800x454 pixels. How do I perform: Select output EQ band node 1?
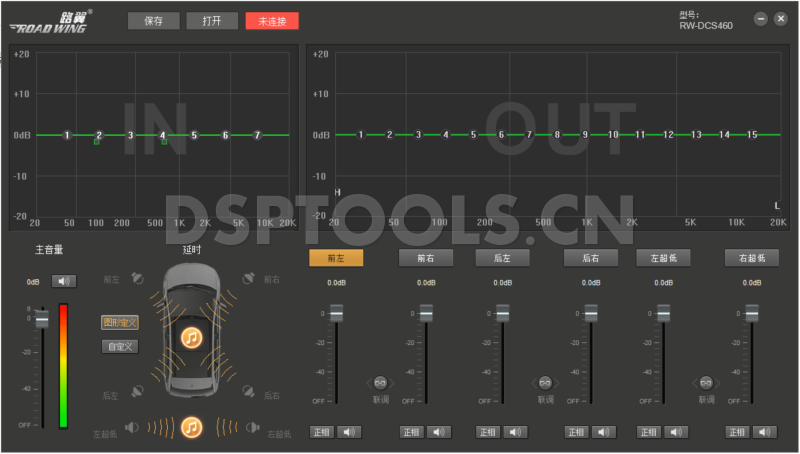tap(361, 135)
